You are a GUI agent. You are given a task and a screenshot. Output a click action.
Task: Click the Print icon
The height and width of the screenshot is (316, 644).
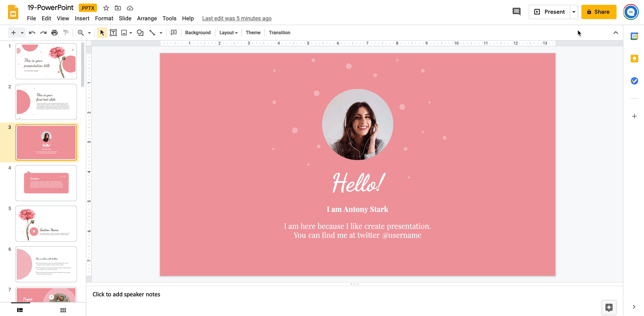point(54,33)
